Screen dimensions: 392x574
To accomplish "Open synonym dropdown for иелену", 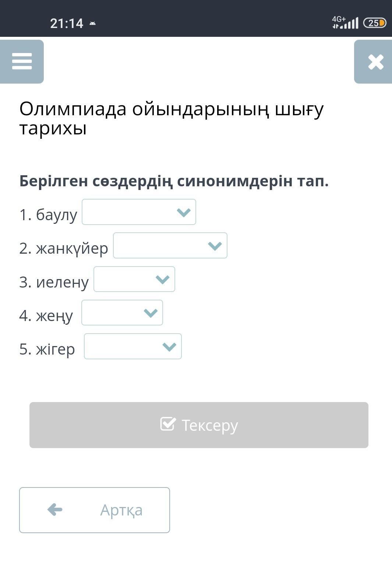I will pyautogui.click(x=134, y=279).
